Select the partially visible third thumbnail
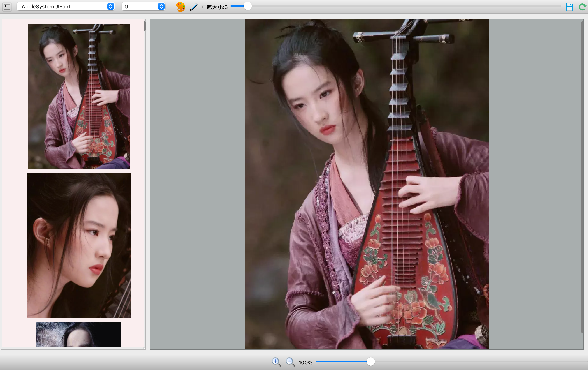The width and height of the screenshot is (588, 370). coord(79,334)
